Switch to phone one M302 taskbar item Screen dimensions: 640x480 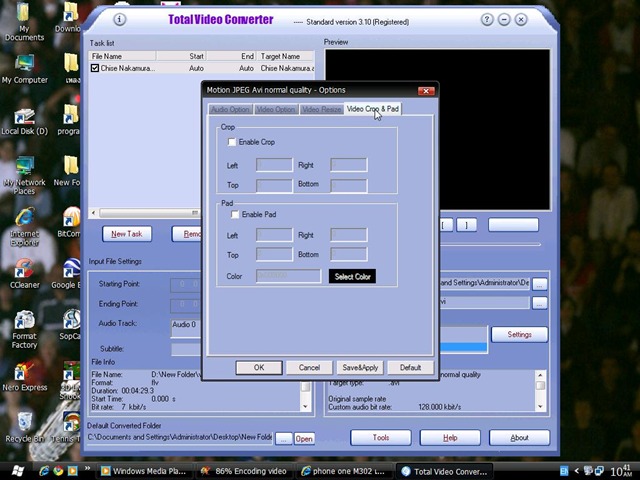pyautogui.click(x=344, y=471)
